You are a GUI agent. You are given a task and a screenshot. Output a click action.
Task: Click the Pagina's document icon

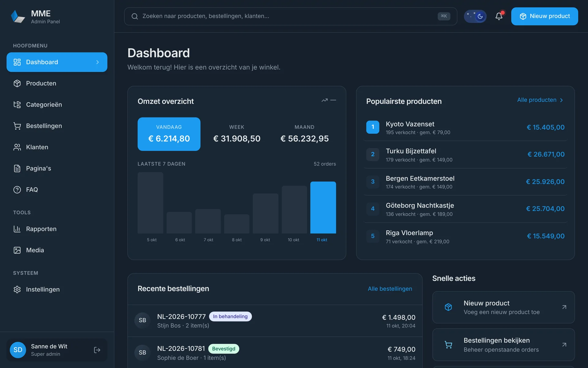click(x=17, y=168)
